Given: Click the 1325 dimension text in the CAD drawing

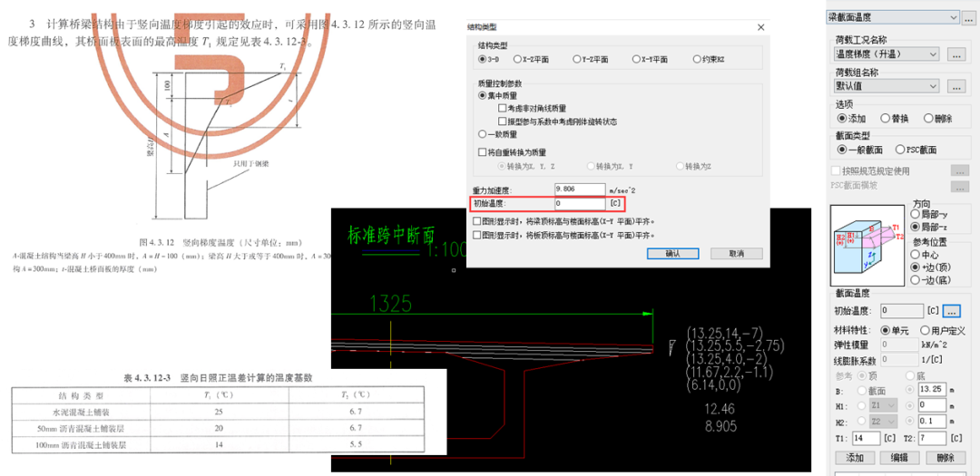Looking at the screenshot, I should [391, 304].
